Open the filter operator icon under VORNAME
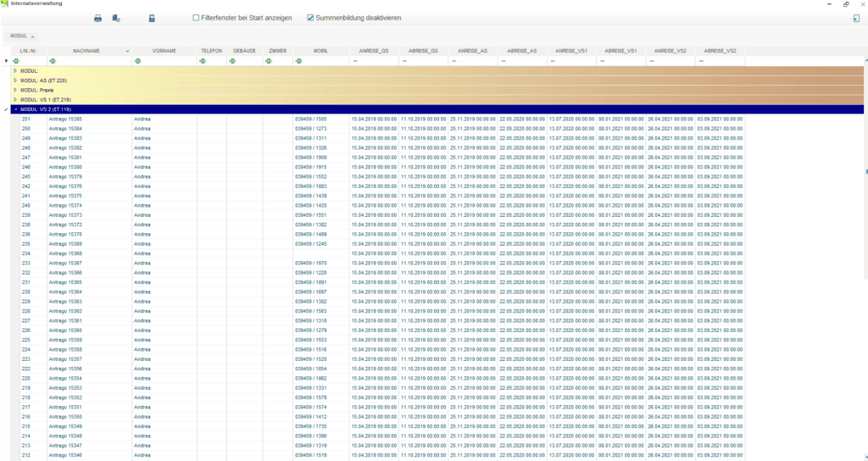 coord(137,61)
